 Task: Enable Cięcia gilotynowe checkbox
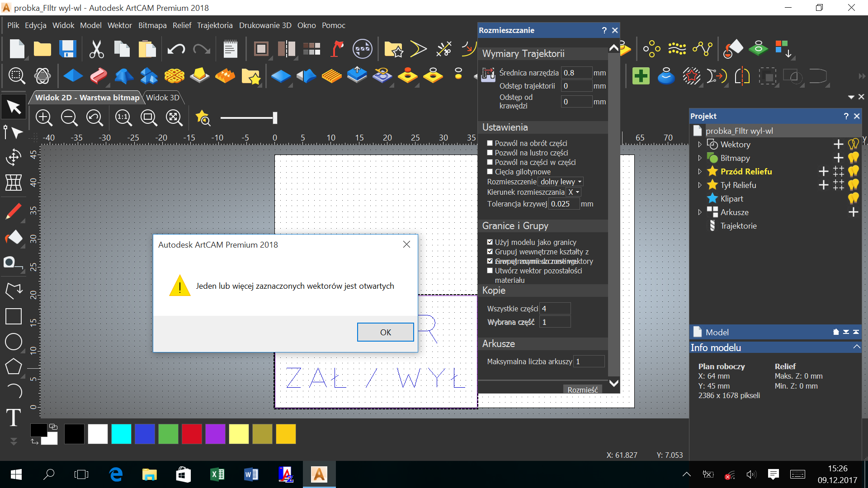tap(490, 172)
